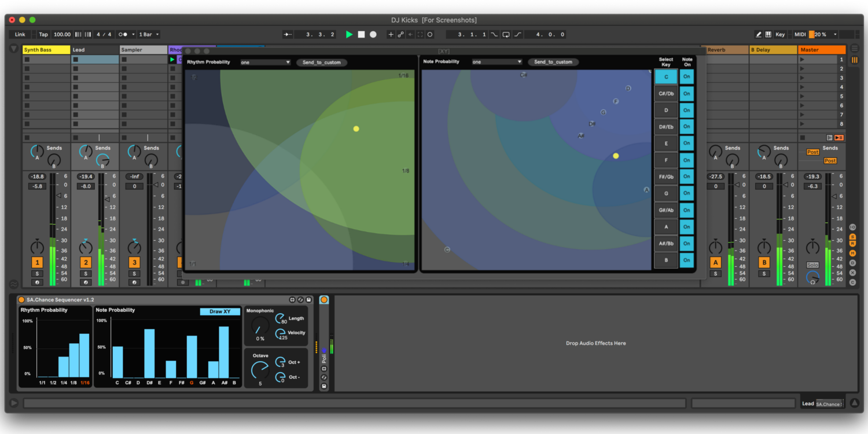Viewport: 868px width, 434px height.
Task: Toggle the arrangement Loop switch
Action: (x=506, y=35)
